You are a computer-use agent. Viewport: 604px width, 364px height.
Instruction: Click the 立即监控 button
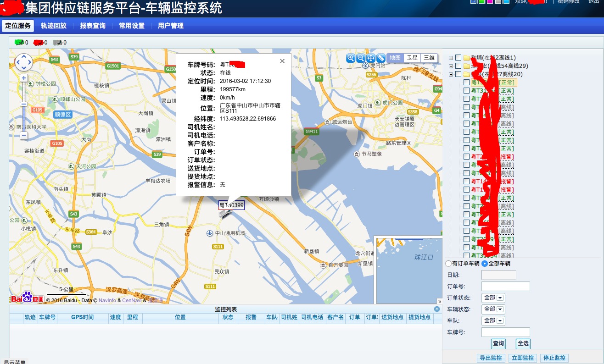click(x=522, y=358)
